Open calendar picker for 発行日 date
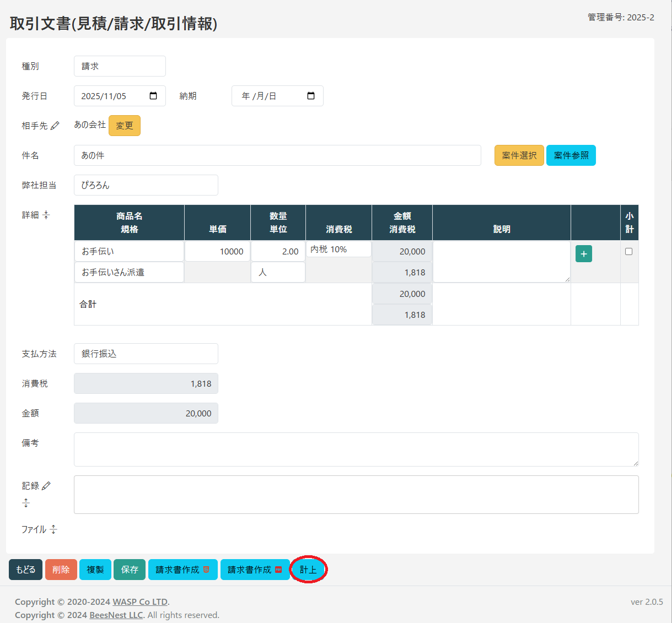The width and height of the screenshot is (672, 623). click(153, 96)
